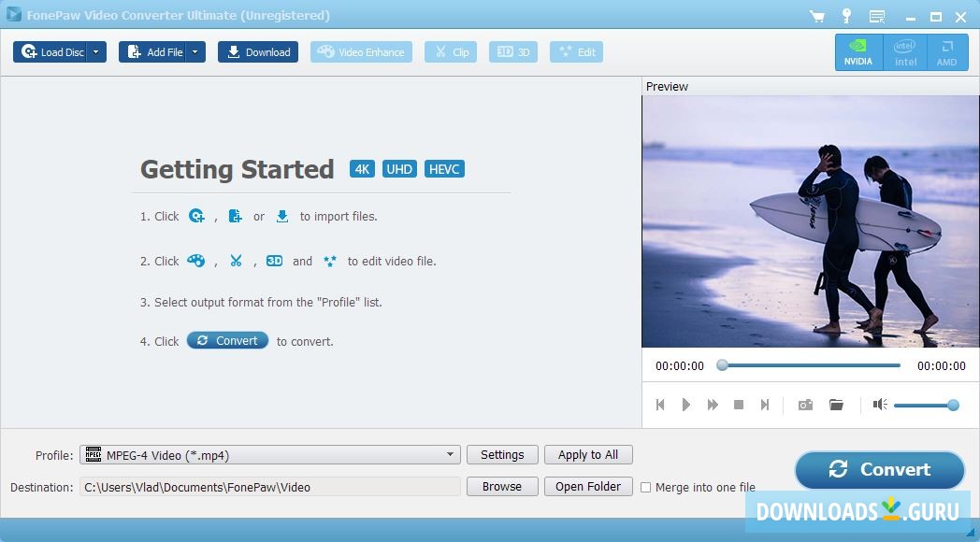This screenshot has width=980, height=542.
Task: Open the Download tool
Action: coord(258,51)
